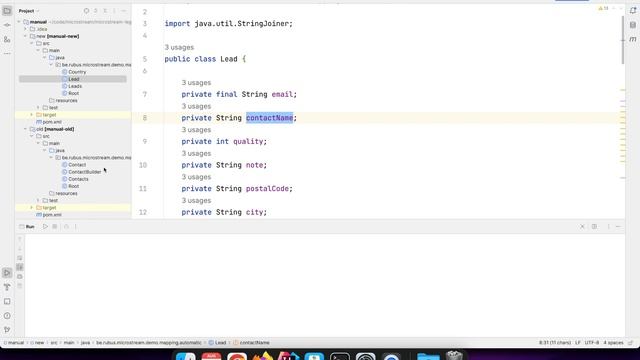The width and height of the screenshot is (640, 360).
Task: Open the Build hammer tool window
Action: pyautogui.click(x=7, y=287)
